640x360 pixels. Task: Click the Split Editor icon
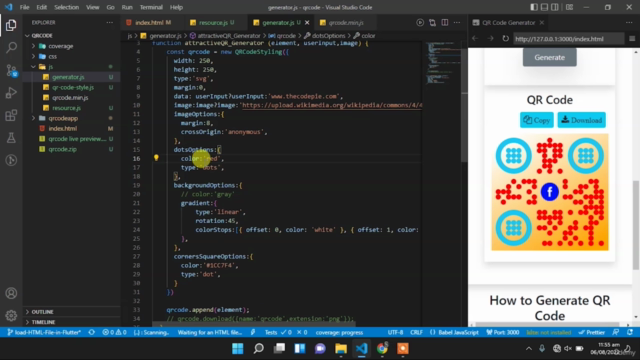[444, 22]
